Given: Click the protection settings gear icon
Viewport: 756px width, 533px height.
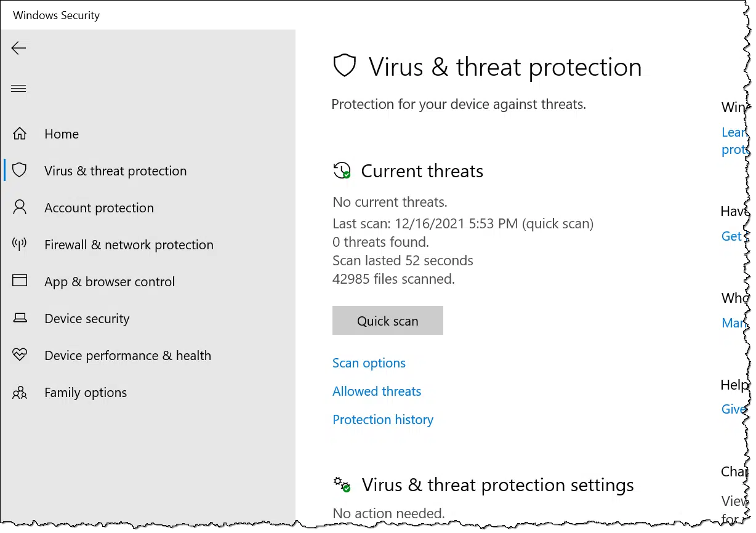Looking at the screenshot, I should pos(342,484).
